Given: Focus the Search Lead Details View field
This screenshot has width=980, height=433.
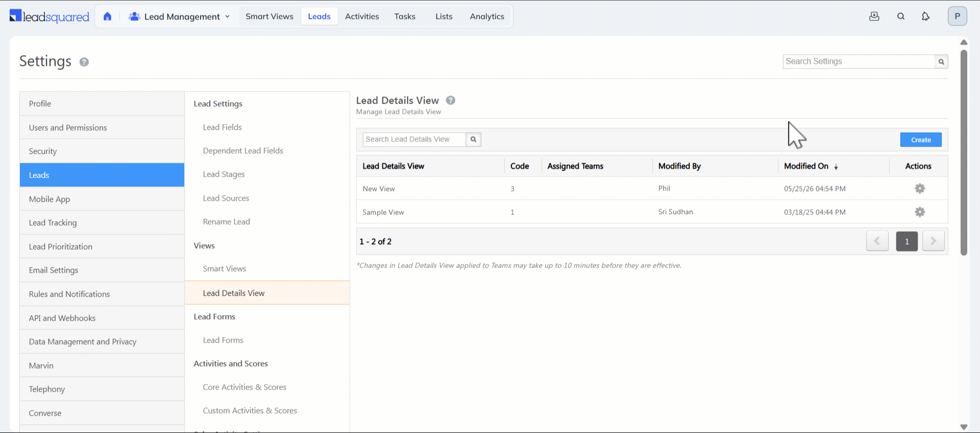Looking at the screenshot, I should (x=414, y=139).
